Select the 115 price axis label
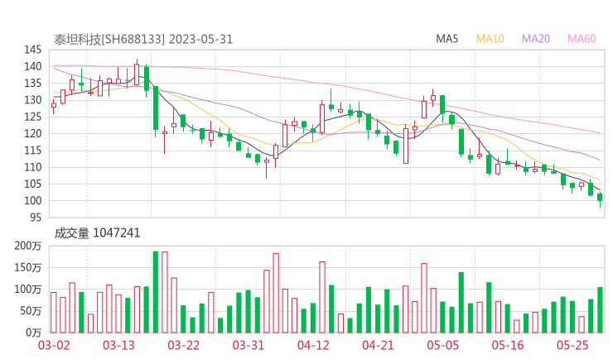This screenshot has width=613, height=364. pyautogui.click(x=33, y=151)
